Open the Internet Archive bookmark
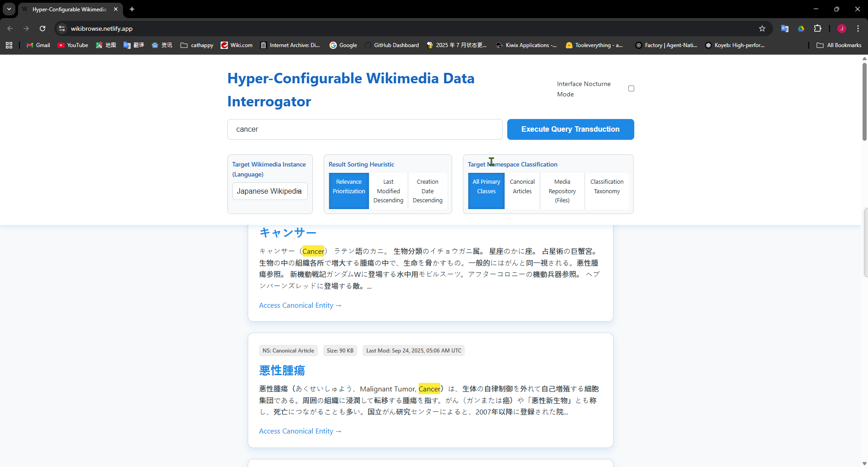 [290, 45]
